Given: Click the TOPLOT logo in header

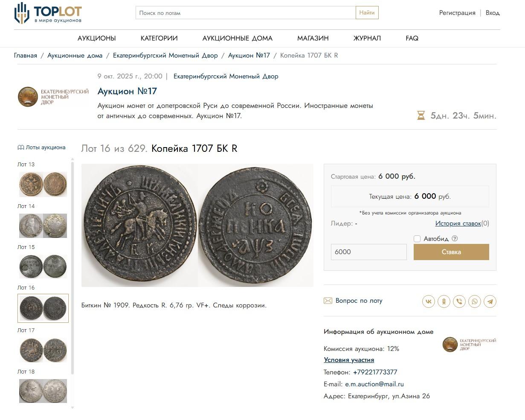Looking at the screenshot, I should (x=48, y=13).
